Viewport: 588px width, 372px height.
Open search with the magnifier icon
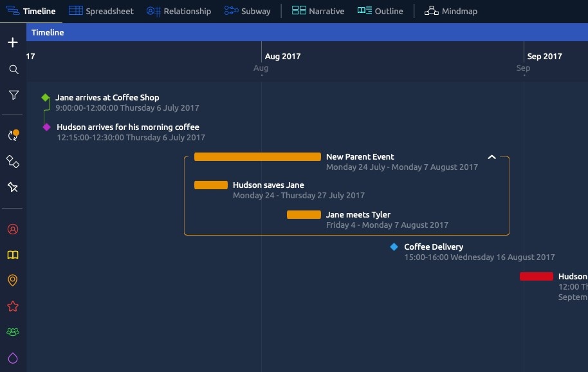(14, 70)
